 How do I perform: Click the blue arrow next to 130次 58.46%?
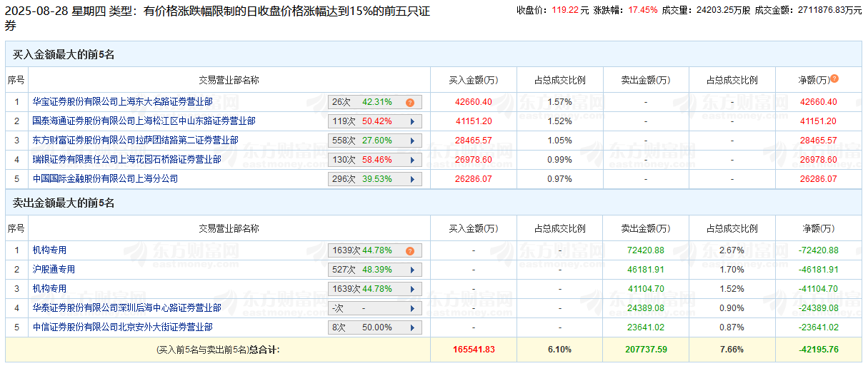(412, 160)
